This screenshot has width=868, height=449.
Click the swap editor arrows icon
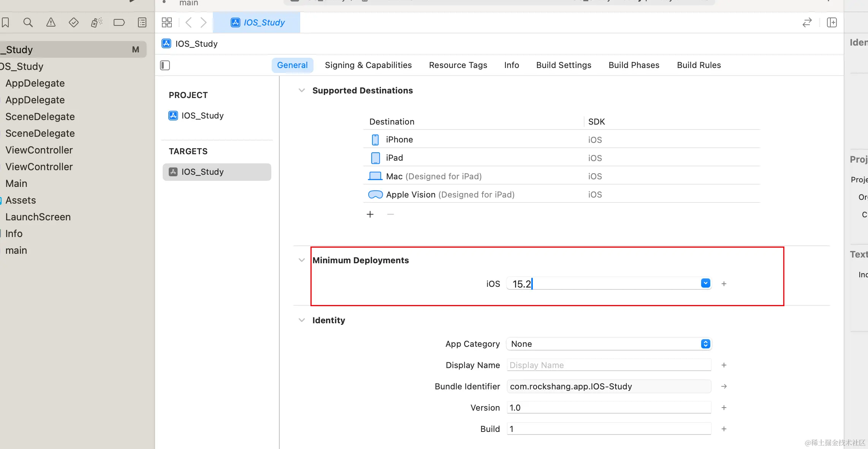807,23
